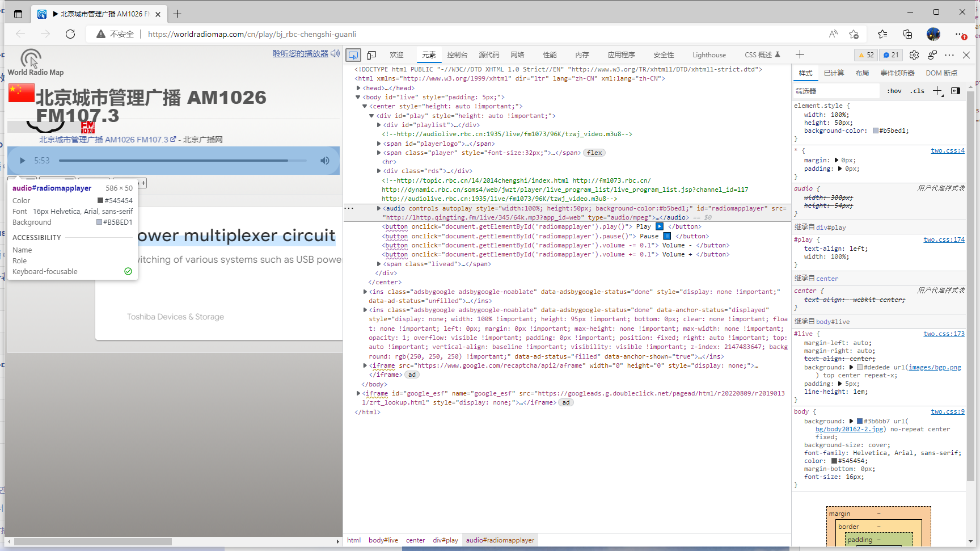
Task: View site info for not-secure warning
Action: coord(115,34)
